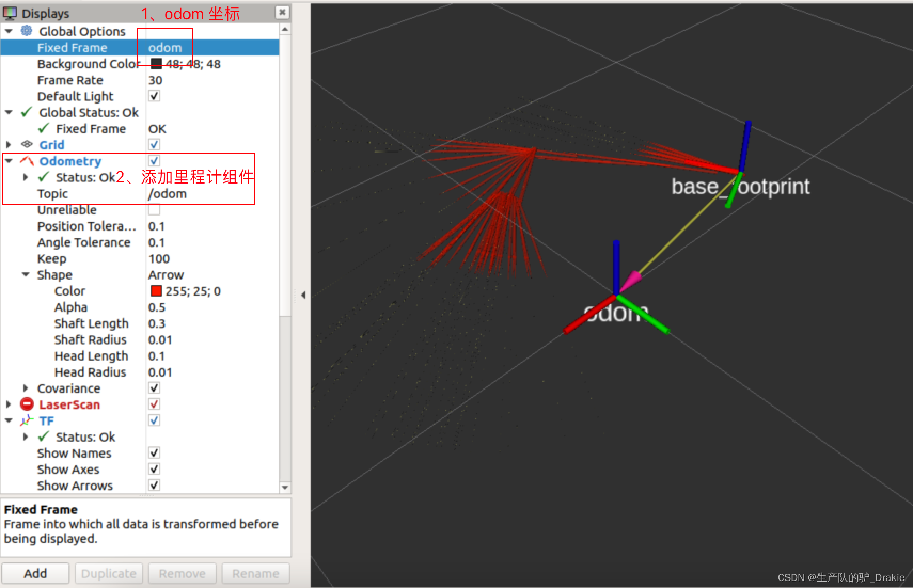
Task: Collapse the TF display tree
Action: pos(9,420)
